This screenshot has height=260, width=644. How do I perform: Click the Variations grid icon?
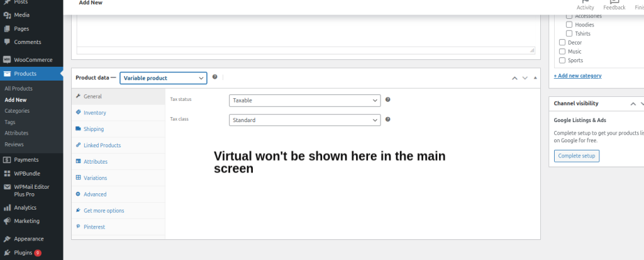point(78,178)
